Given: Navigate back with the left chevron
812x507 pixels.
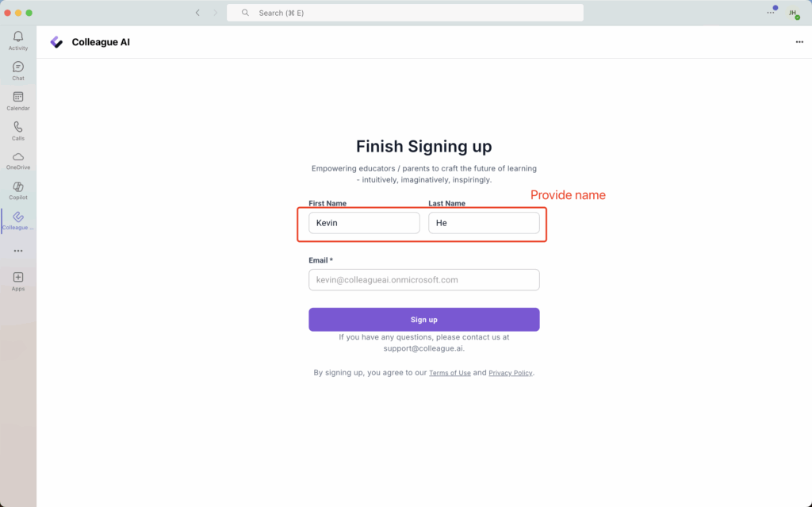Looking at the screenshot, I should point(198,13).
